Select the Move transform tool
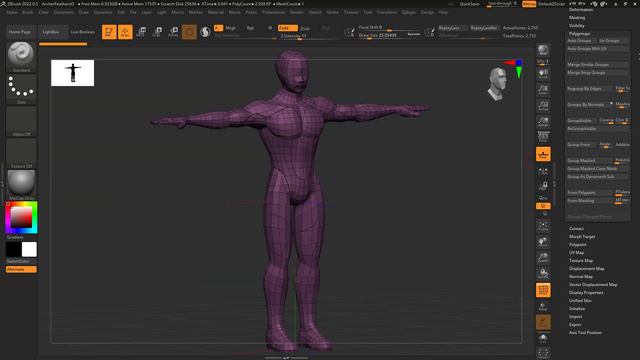This screenshot has height=360, width=640. [x=141, y=32]
